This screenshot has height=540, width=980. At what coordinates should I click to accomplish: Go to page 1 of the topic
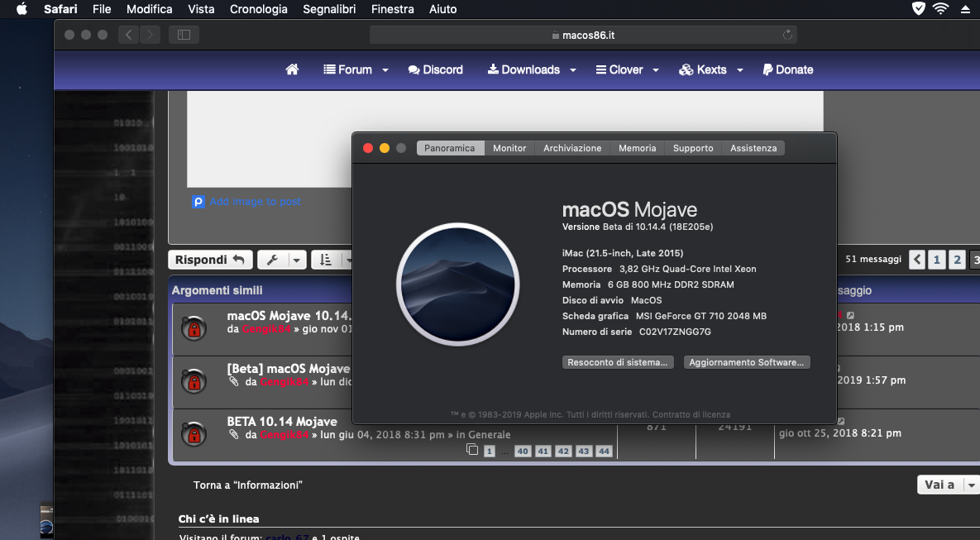[937, 260]
